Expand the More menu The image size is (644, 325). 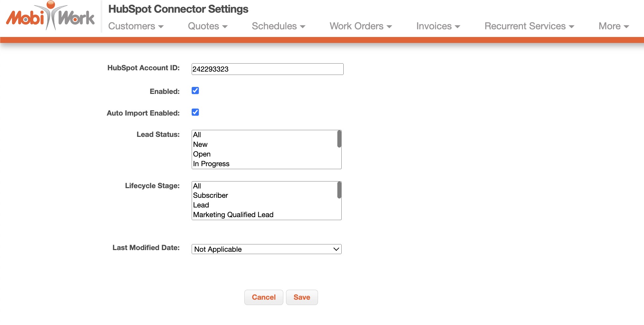tap(613, 26)
